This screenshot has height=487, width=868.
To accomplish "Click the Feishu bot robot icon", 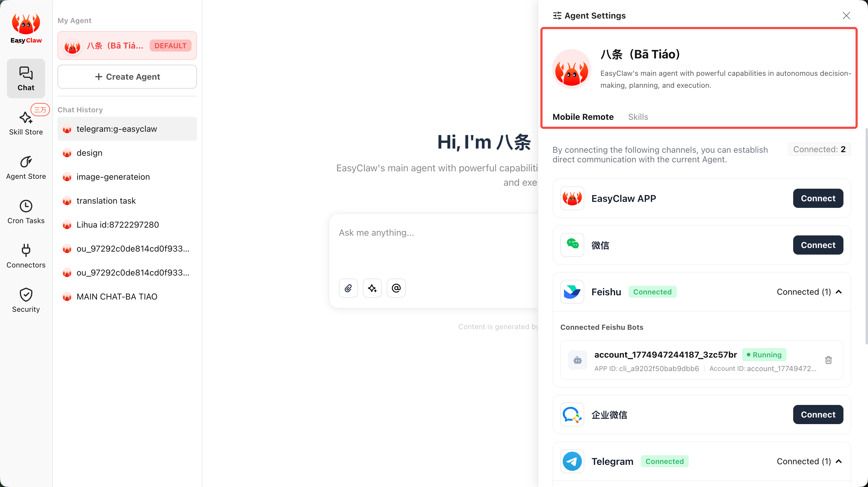I will (x=578, y=360).
